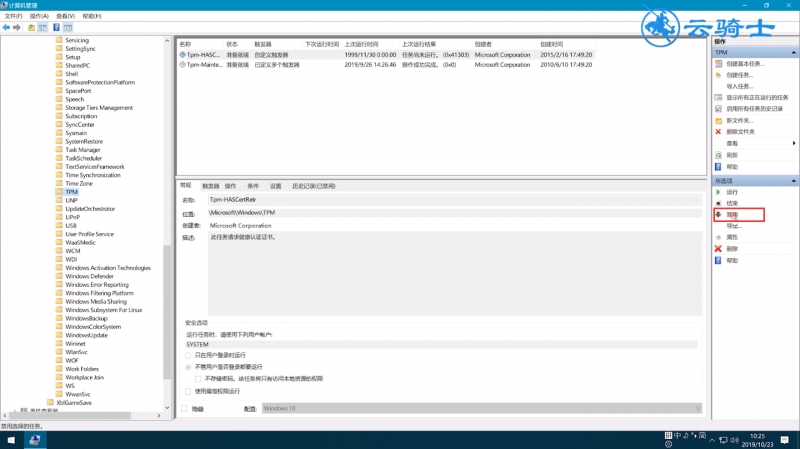Select UpdateOrchestrator folder in tree

(90, 209)
